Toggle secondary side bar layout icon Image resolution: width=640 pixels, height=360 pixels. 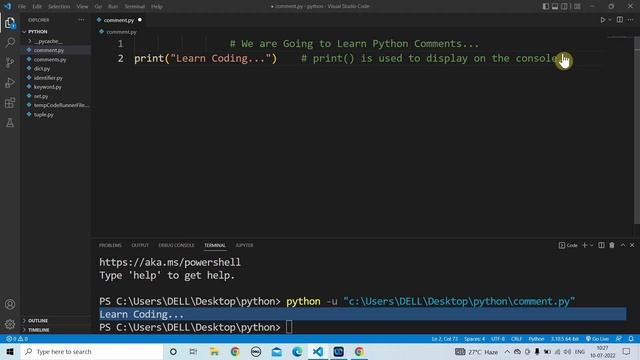pos(564,6)
